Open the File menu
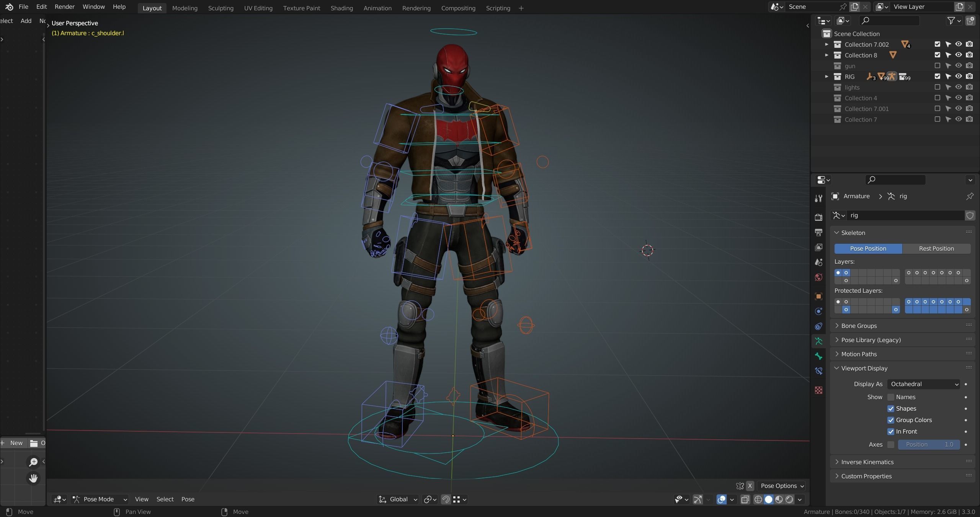 [23, 7]
